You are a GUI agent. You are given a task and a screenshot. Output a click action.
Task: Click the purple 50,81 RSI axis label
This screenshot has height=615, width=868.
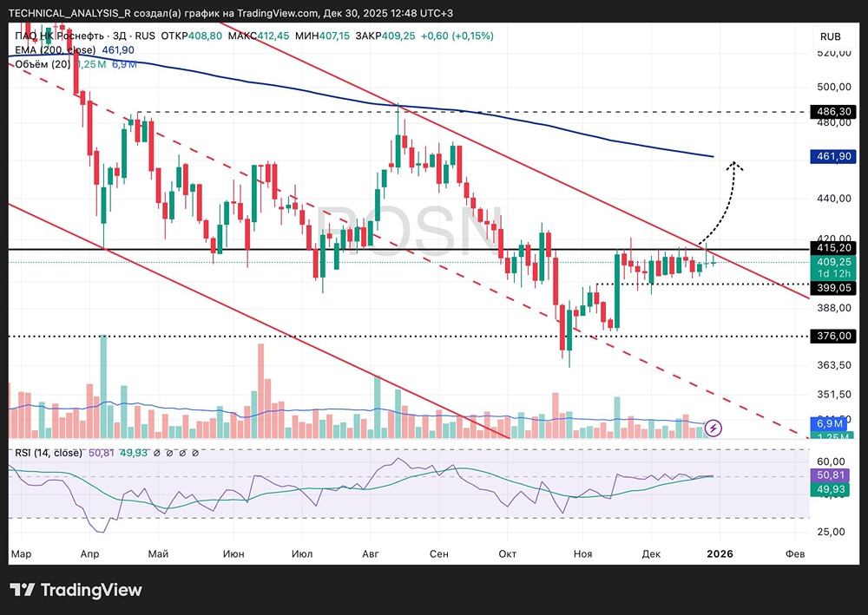(x=830, y=475)
